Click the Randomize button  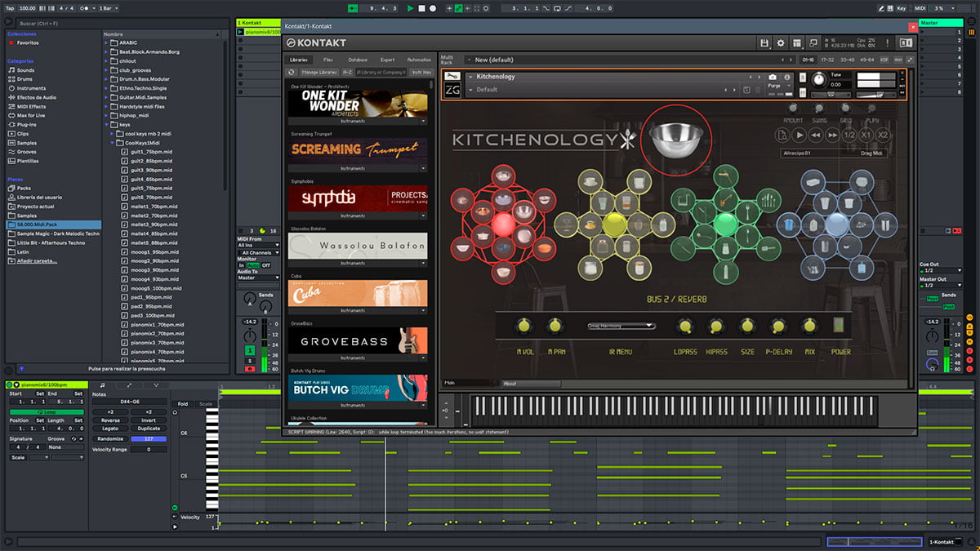tap(110, 438)
